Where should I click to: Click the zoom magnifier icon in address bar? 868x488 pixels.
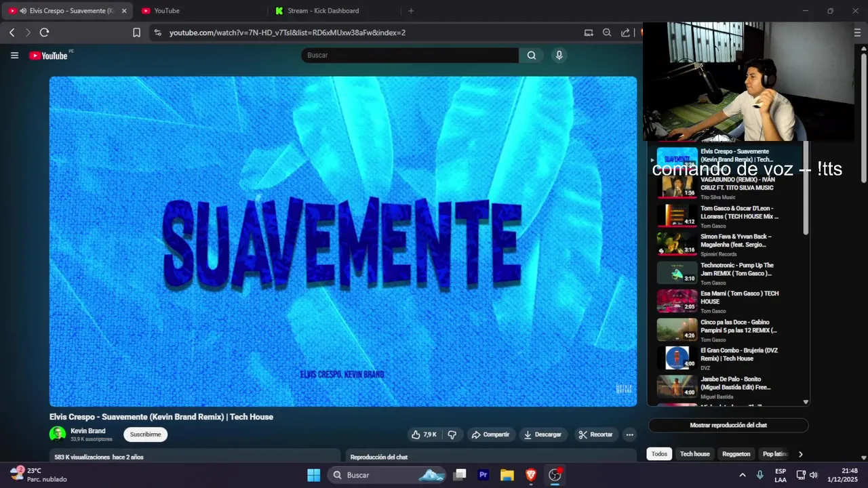(607, 33)
